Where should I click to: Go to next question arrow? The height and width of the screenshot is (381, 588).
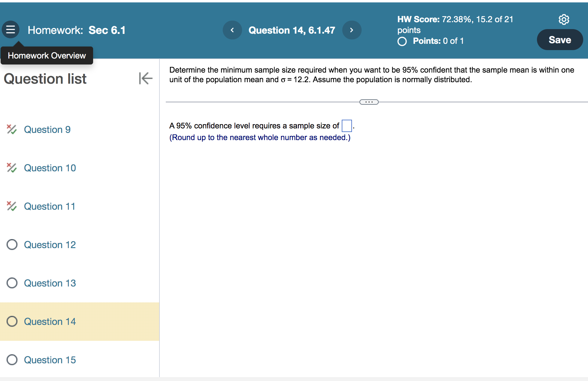[352, 30]
